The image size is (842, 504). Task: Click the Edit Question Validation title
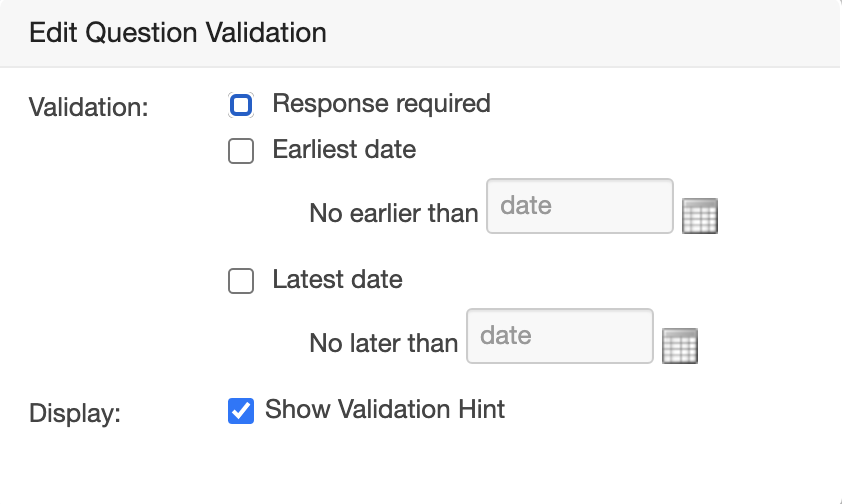[178, 33]
